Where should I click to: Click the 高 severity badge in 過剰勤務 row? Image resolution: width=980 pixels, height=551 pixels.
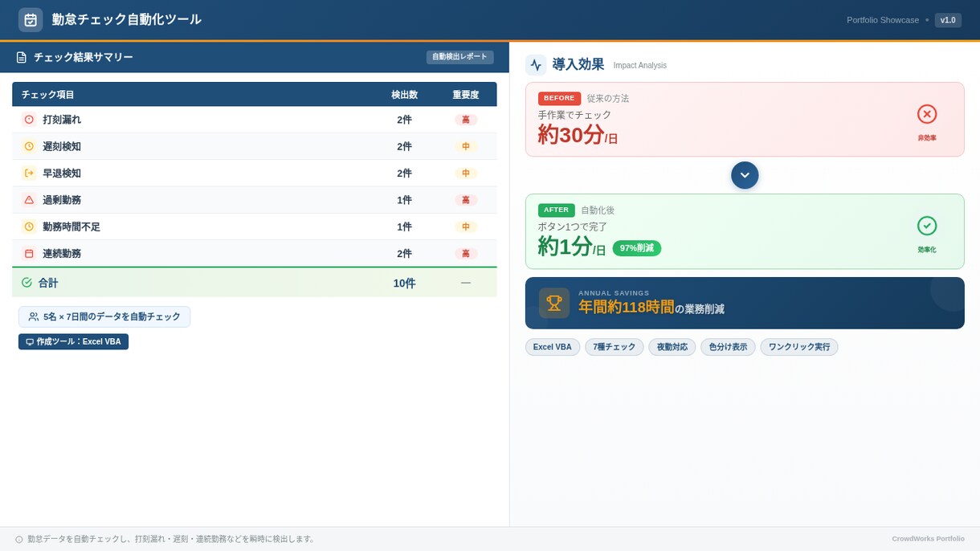(466, 200)
